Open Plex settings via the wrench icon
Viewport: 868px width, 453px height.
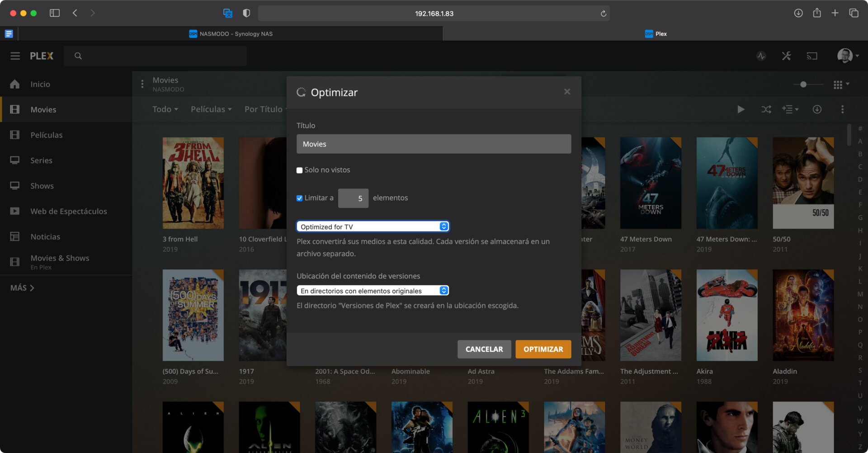point(786,56)
